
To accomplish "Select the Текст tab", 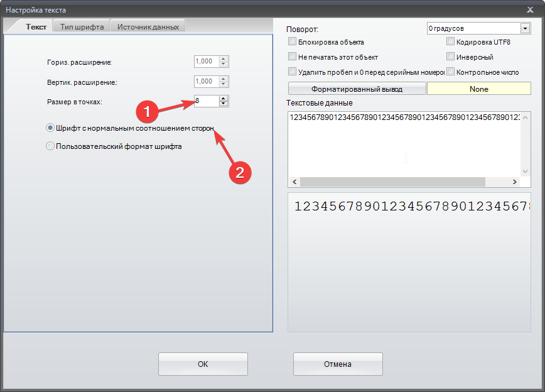I will (36, 26).
